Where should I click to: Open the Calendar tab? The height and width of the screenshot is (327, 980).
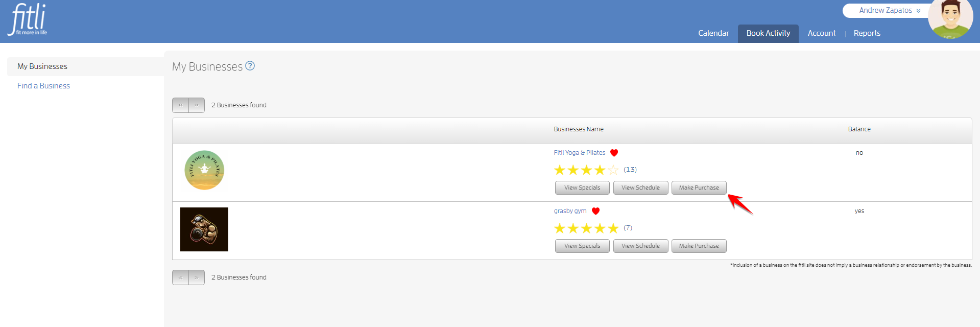pos(713,33)
